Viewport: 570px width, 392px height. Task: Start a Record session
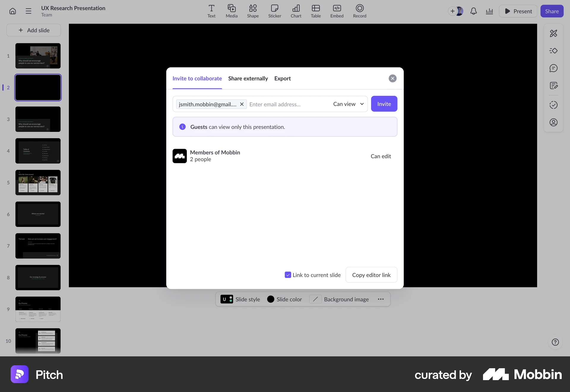point(360,11)
